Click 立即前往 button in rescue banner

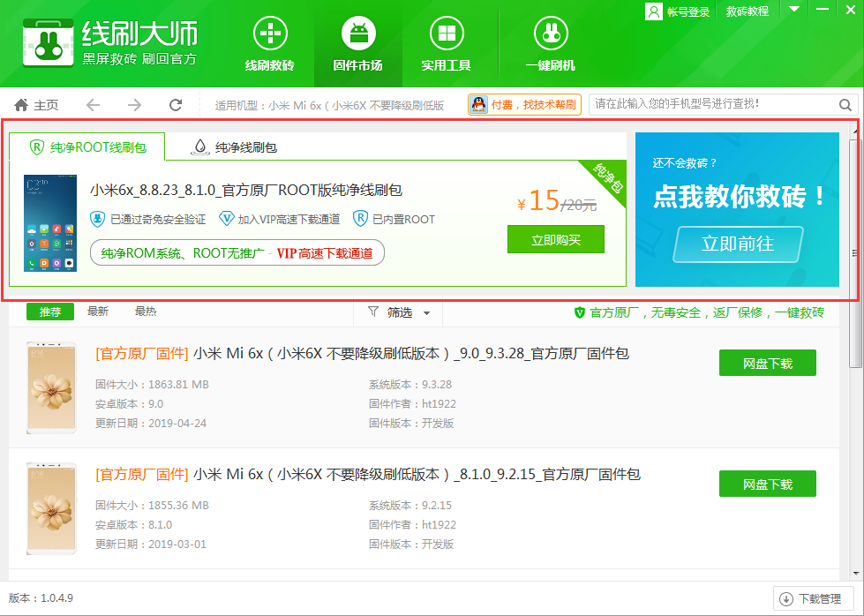738,244
